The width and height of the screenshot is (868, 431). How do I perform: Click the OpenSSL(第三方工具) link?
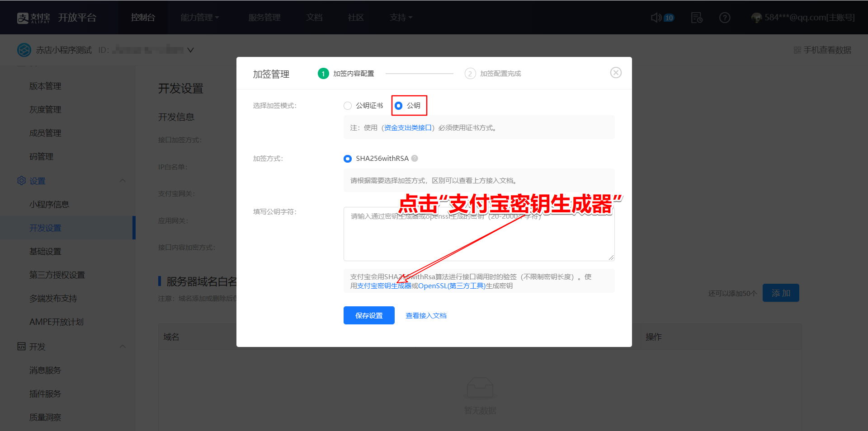(x=452, y=286)
